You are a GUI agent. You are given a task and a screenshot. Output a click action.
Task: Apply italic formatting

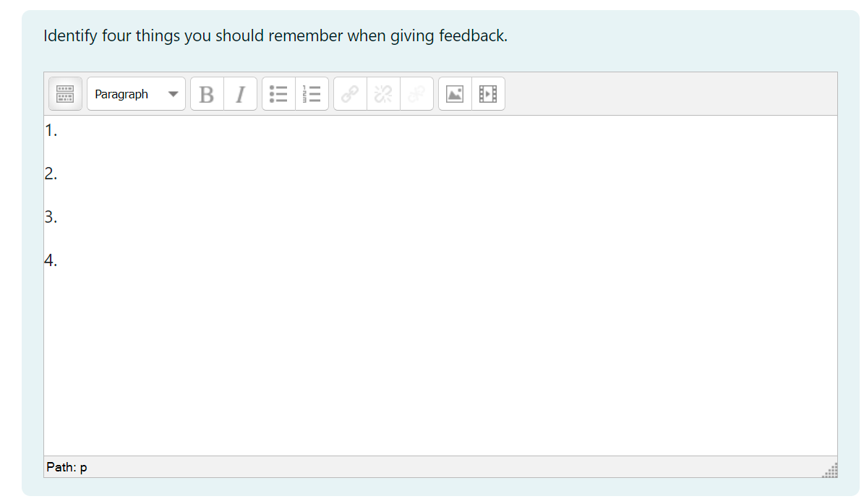[x=240, y=93]
